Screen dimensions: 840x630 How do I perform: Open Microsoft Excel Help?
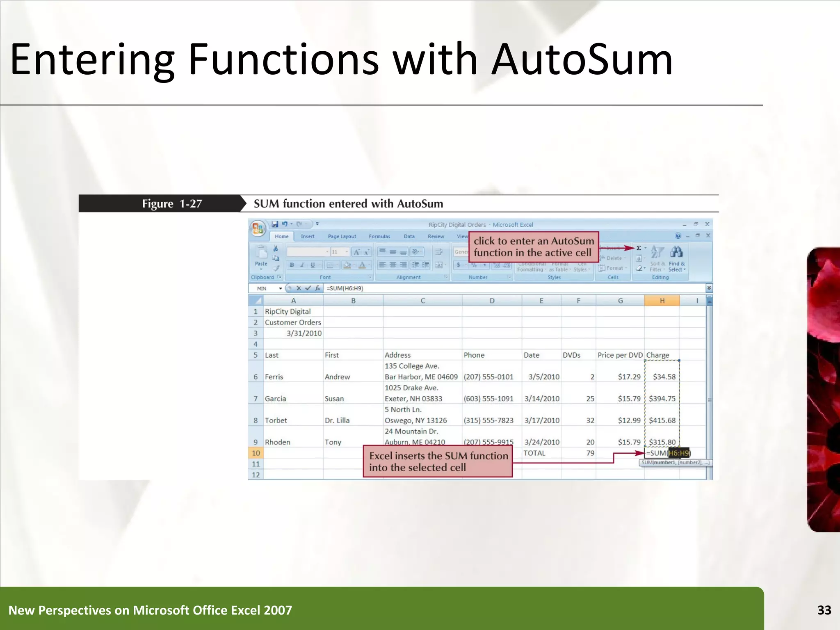click(x=678, y=236)
